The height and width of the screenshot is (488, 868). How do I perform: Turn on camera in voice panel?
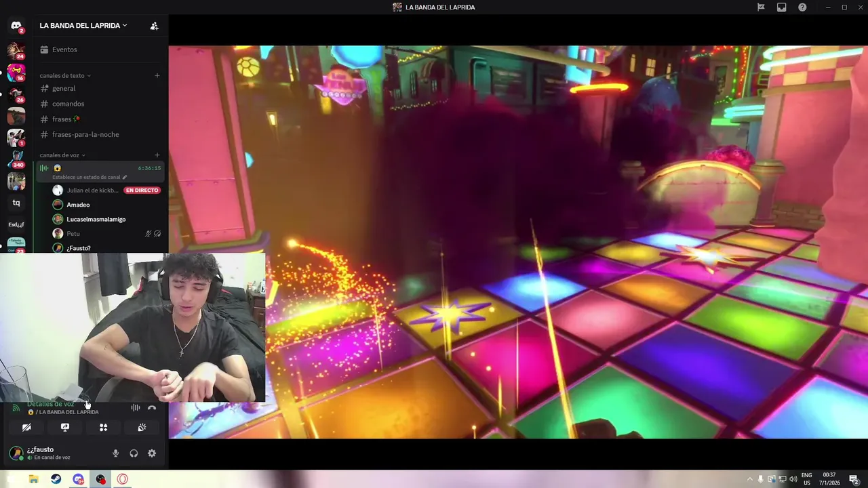26,428
